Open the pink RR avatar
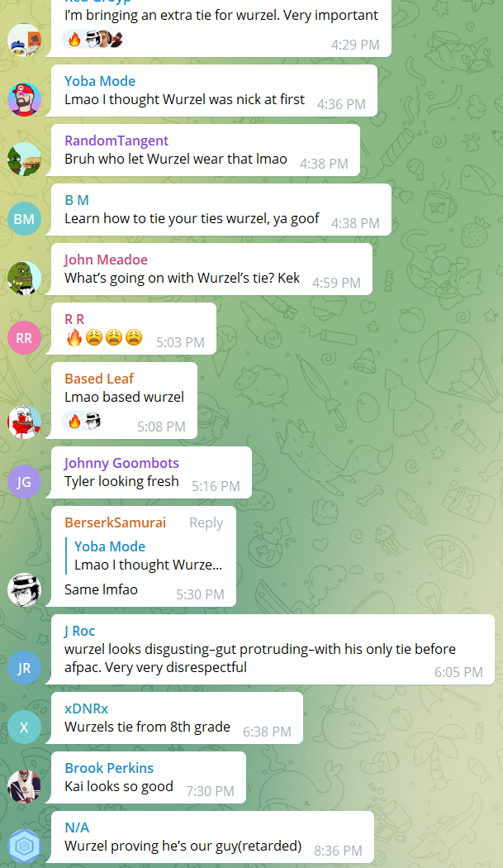Image resolution: width=503 pixels, height=868 pixels. tap(24, 337)
